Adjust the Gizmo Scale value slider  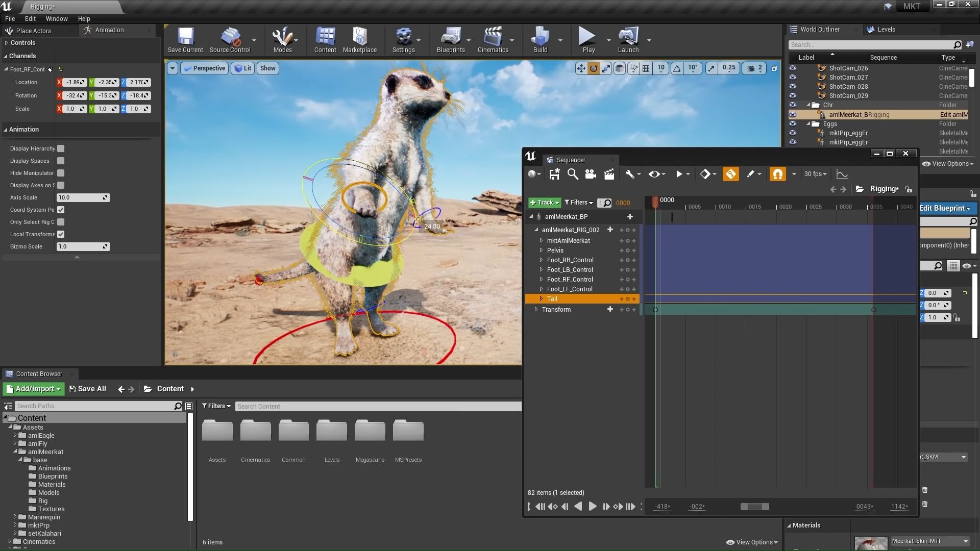pos(83,246)
